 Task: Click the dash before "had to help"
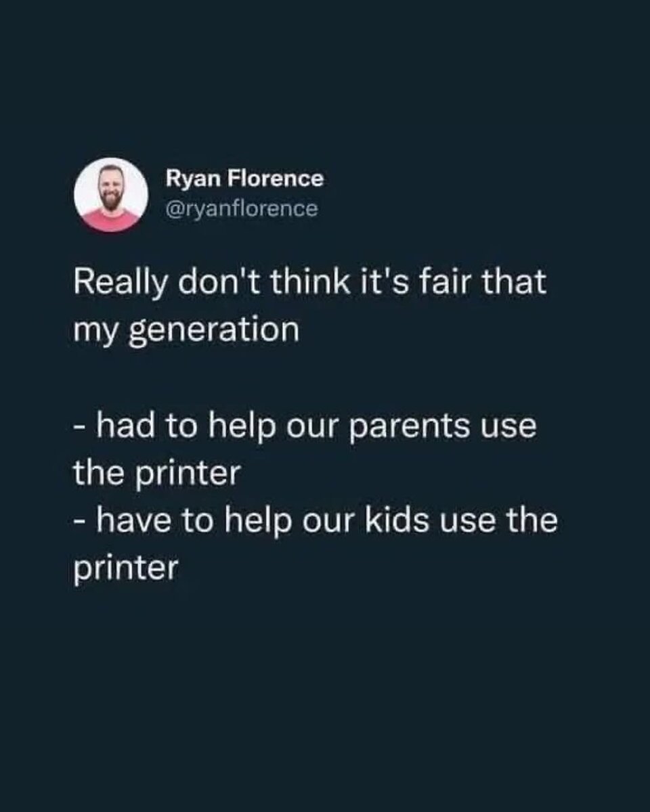(x=80, y=428)
